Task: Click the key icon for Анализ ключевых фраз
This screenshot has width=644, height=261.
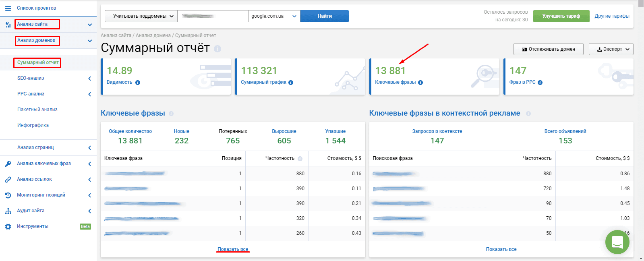Action: (x=8, y=164)
